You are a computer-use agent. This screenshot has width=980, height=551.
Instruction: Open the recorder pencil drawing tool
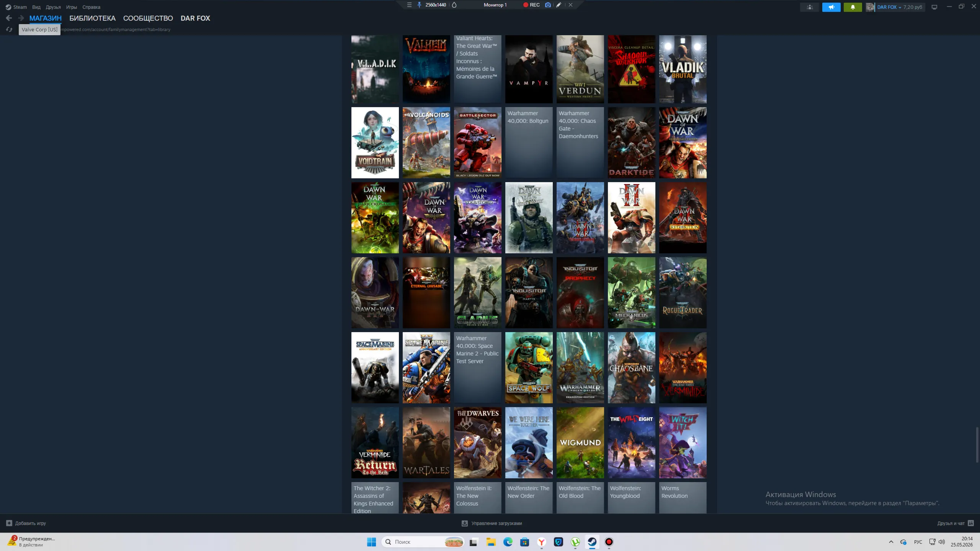tap(559, 5)
